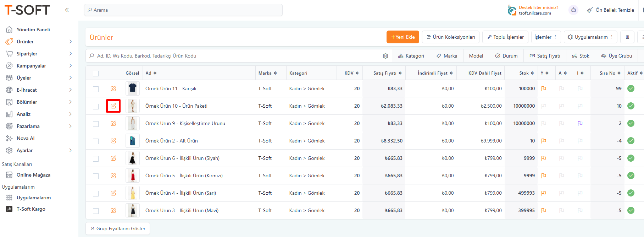Open Kategori filter tab
The height and width of the screenshot is (237, 644).
pyautogui.click(x=411, y=56)
